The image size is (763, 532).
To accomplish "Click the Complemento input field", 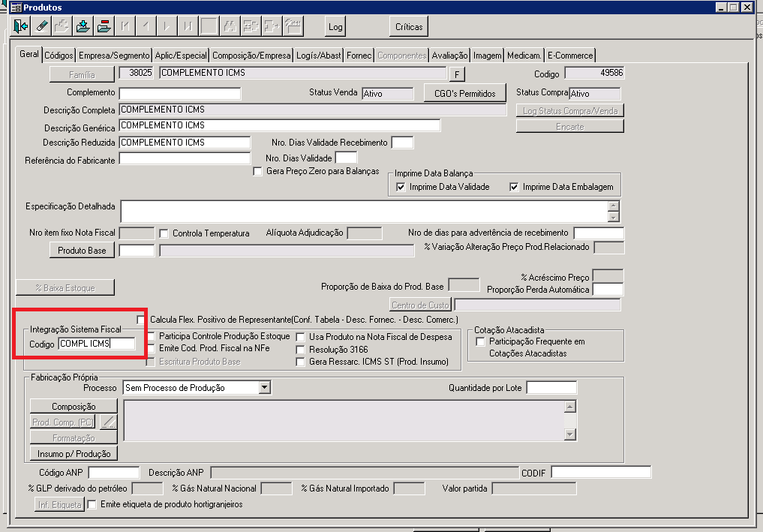I will click(x=180, y=94).
